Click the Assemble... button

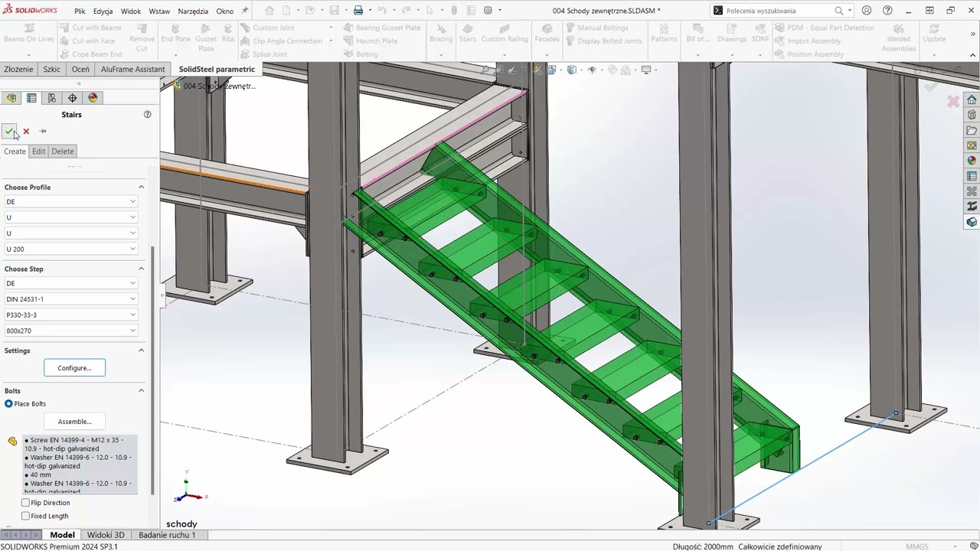tap(74, 422)
